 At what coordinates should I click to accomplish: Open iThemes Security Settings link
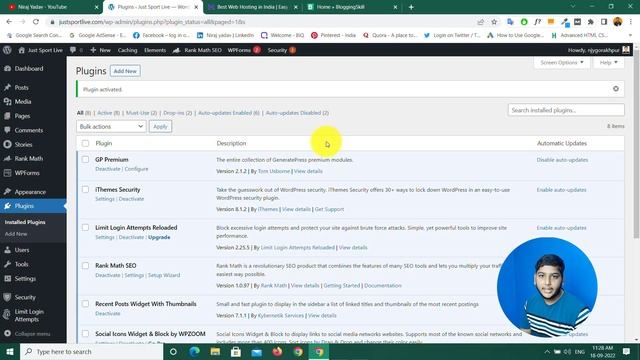coord(105,199)
